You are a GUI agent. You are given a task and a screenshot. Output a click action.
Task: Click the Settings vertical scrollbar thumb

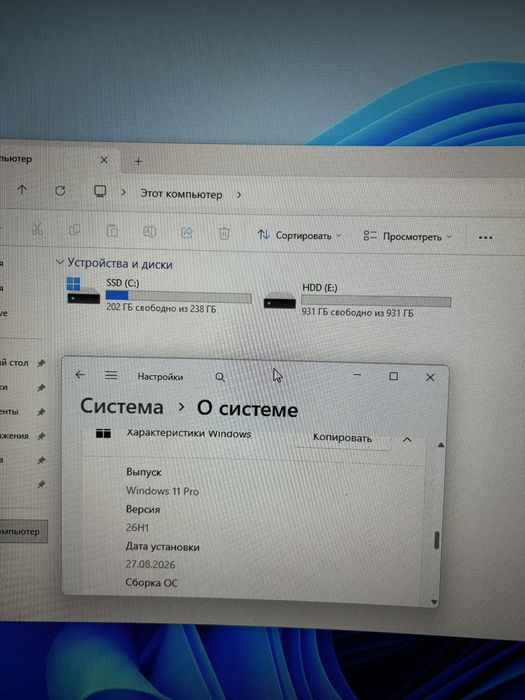437,540
